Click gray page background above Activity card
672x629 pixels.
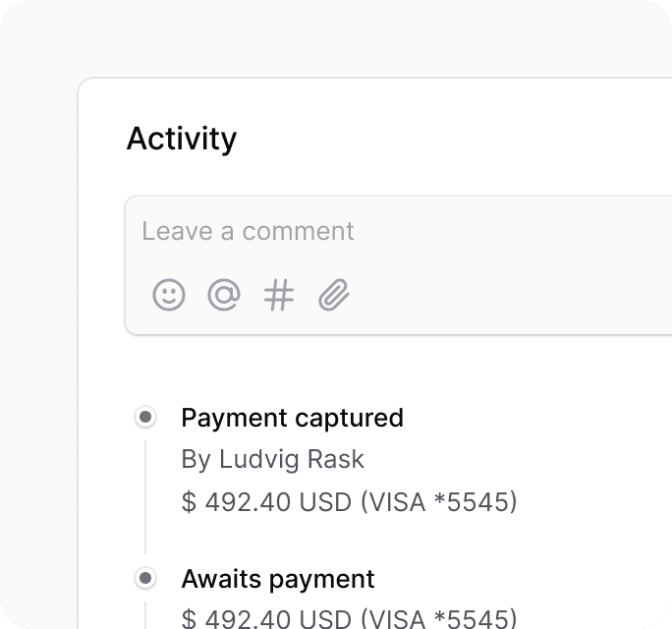[x=336, y=38]
